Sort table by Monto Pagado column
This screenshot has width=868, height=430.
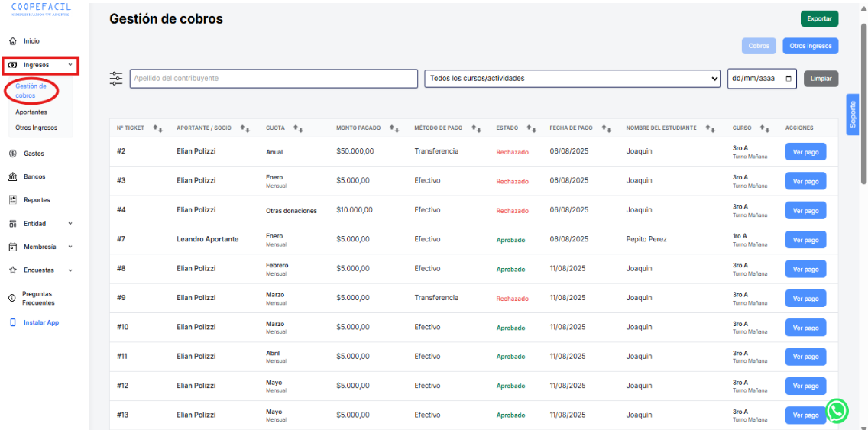pyautogui.click(x=394, y=128)
